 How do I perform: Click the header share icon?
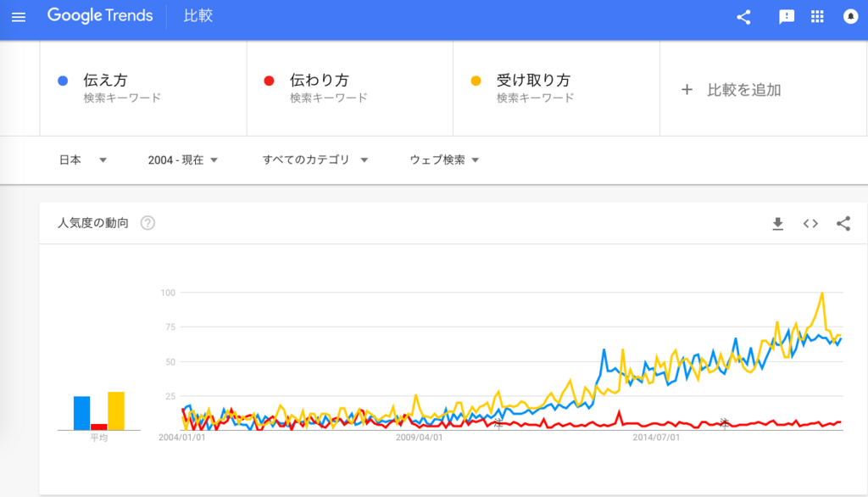(744, 17)
